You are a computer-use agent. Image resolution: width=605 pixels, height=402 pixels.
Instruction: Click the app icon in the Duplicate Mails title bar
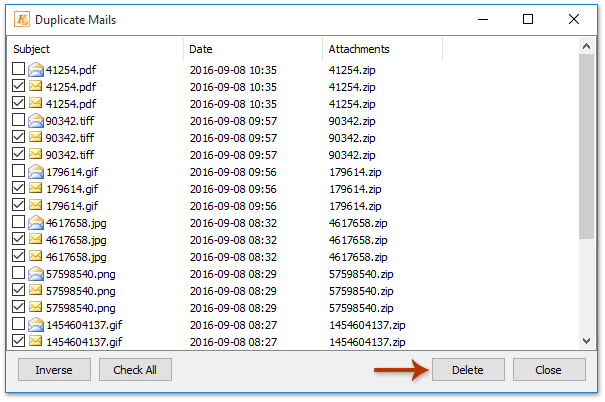19,19
